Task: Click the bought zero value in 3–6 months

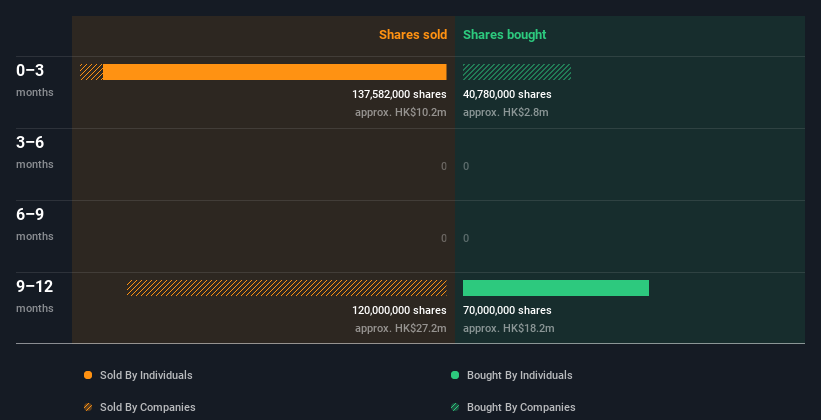Action: click(x=466, y=167)
